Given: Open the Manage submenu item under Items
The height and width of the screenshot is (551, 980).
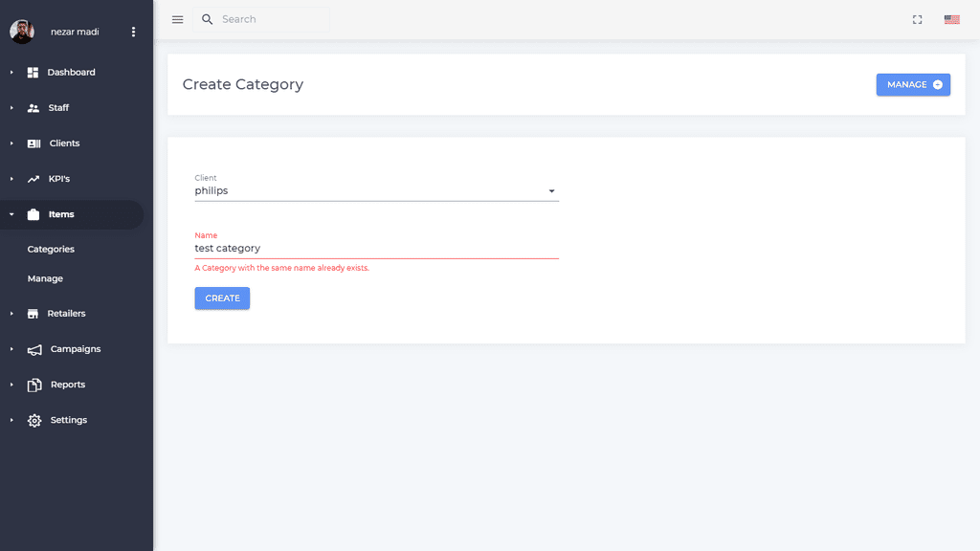Looking at the screenshot, I should pos(45,278).
